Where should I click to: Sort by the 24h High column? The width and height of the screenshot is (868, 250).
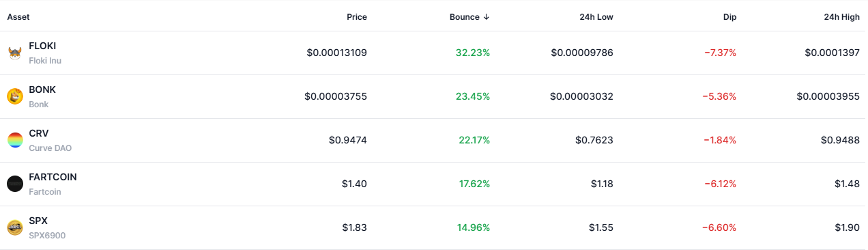[x=842, y=17]
